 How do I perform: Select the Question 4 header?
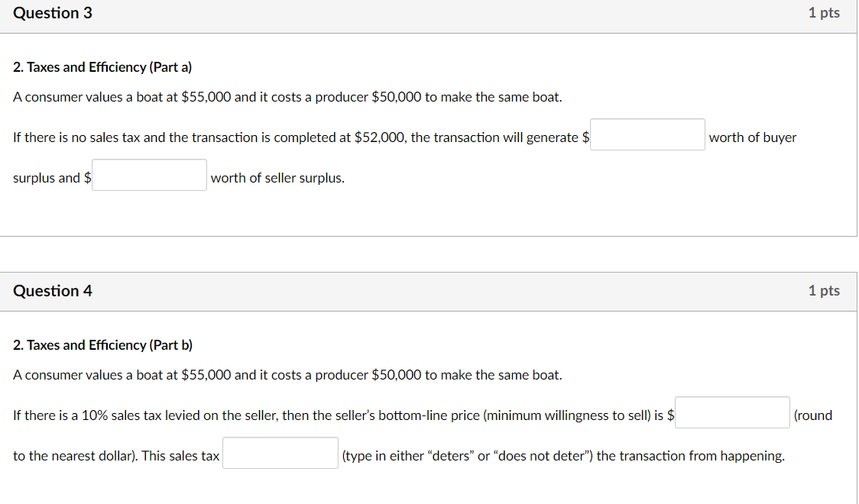[x=53, y=291]
